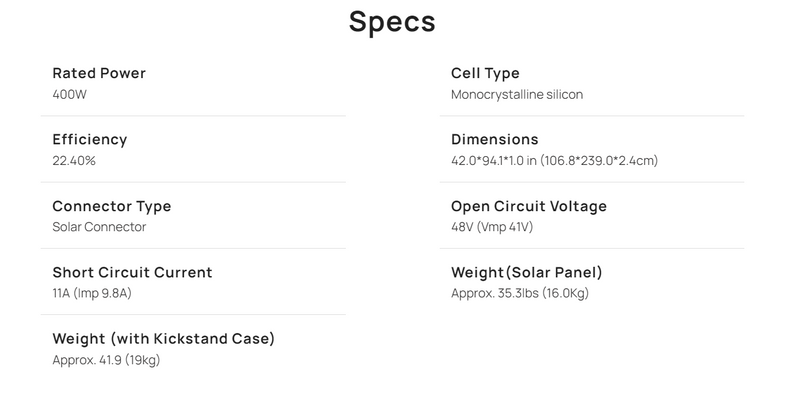Click the Solar Connector value
Viewport: 800px width, 393px height.
(99, 227)
